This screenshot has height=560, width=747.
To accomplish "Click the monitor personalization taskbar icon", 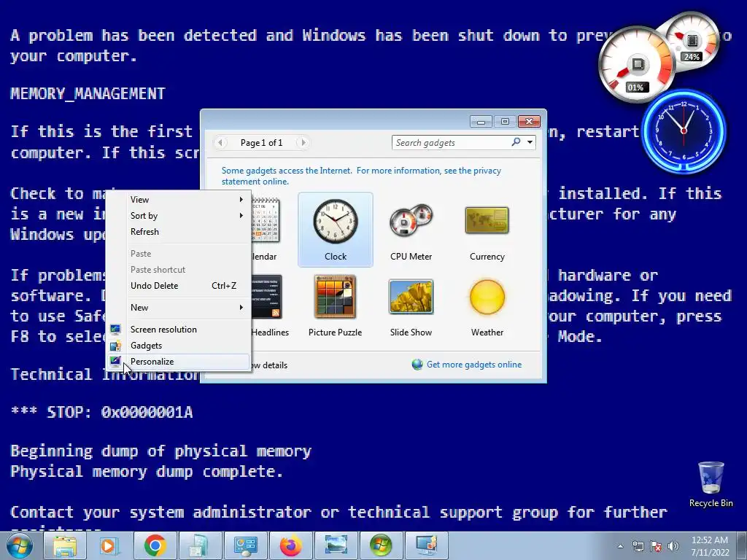I will (x=426, y=545).
